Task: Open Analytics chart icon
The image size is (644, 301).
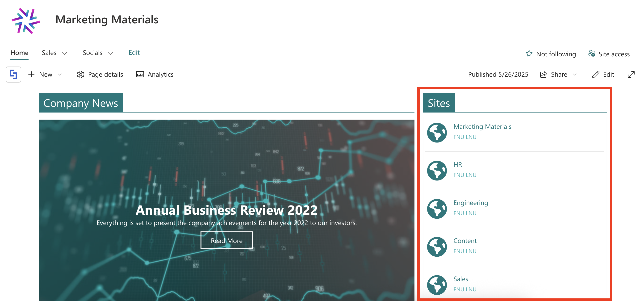Action: point(140,75)
